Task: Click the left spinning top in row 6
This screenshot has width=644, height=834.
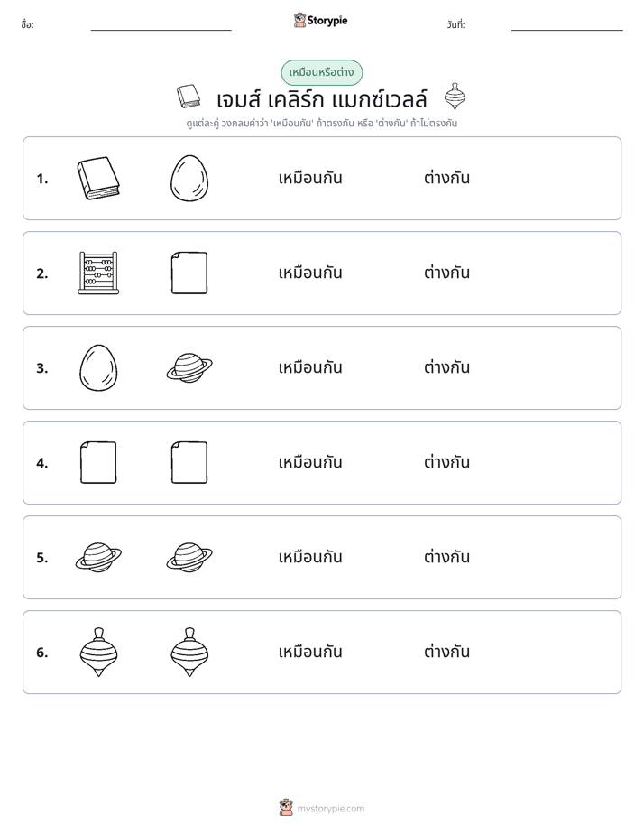Action: 98,652
